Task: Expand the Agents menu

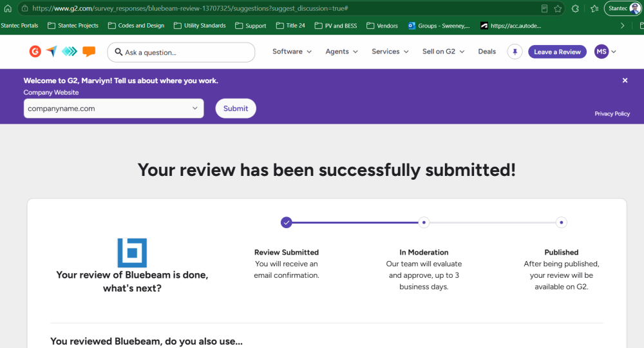Action: pos(342,52)
